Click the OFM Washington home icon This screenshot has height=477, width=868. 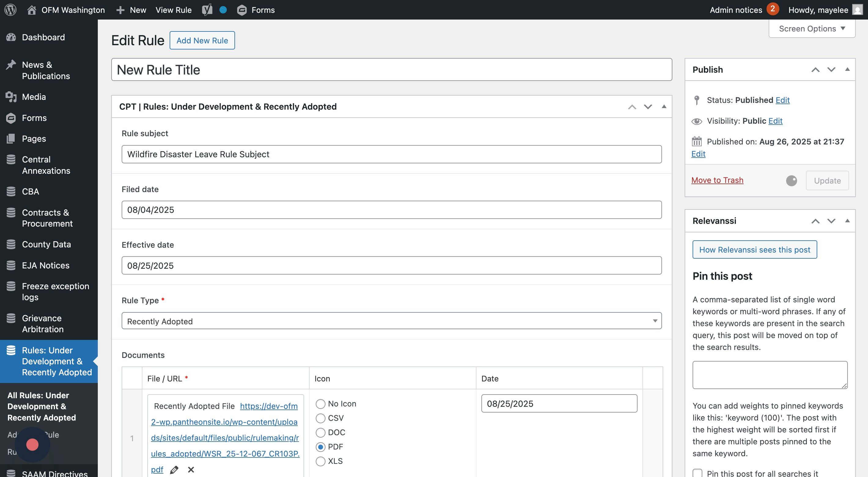pos(32,10)
